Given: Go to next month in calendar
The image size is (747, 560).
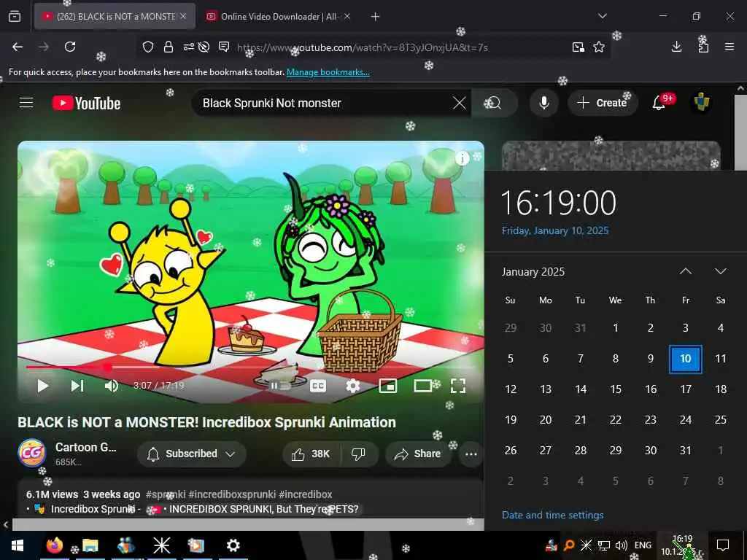Looking at the screenshot, I should [x=721, y=271].
